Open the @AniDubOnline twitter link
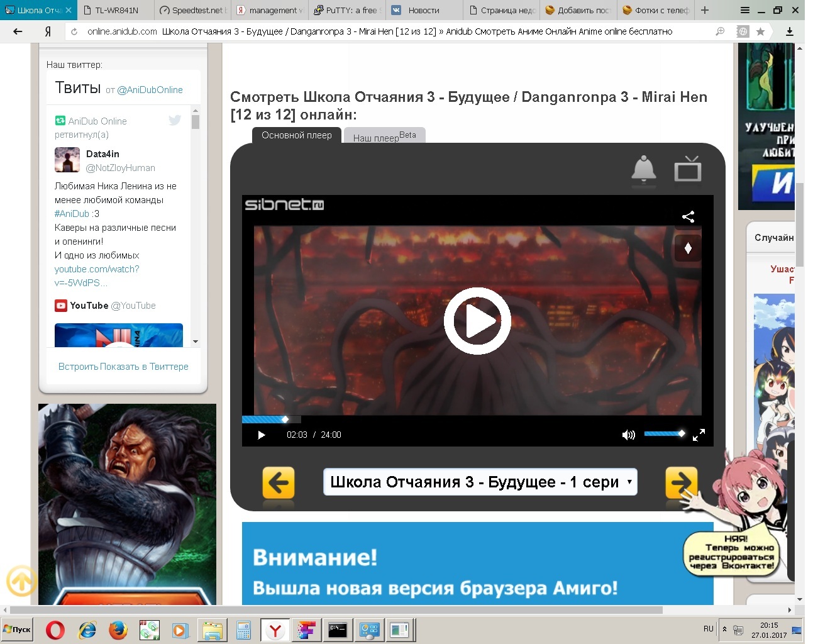The width and height of the screenshot is (835, 644). [x=150, y=90]
